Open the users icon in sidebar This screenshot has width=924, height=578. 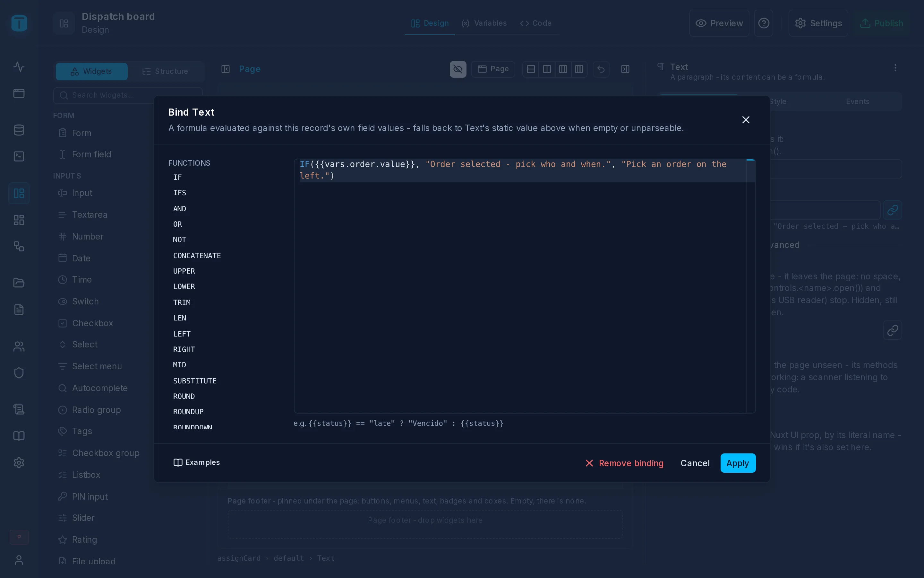click(19, 346)
